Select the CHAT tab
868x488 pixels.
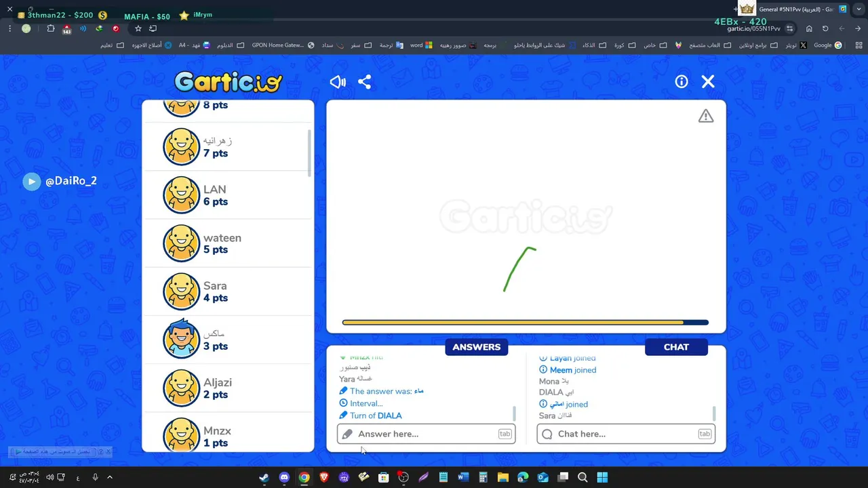[x=676, y=347]
